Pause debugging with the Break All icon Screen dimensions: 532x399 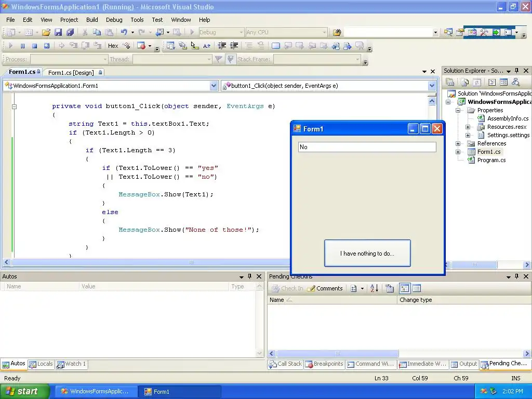[22, 46]
